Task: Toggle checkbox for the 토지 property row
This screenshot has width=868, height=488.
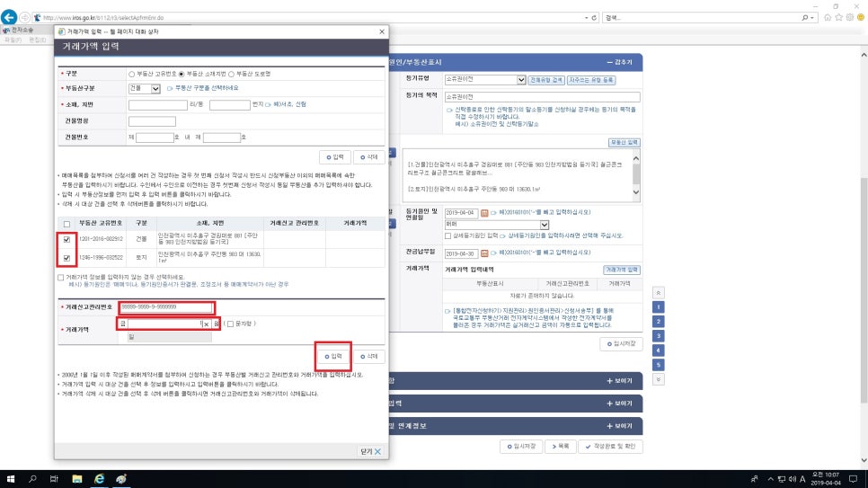Action: (67, 258)
